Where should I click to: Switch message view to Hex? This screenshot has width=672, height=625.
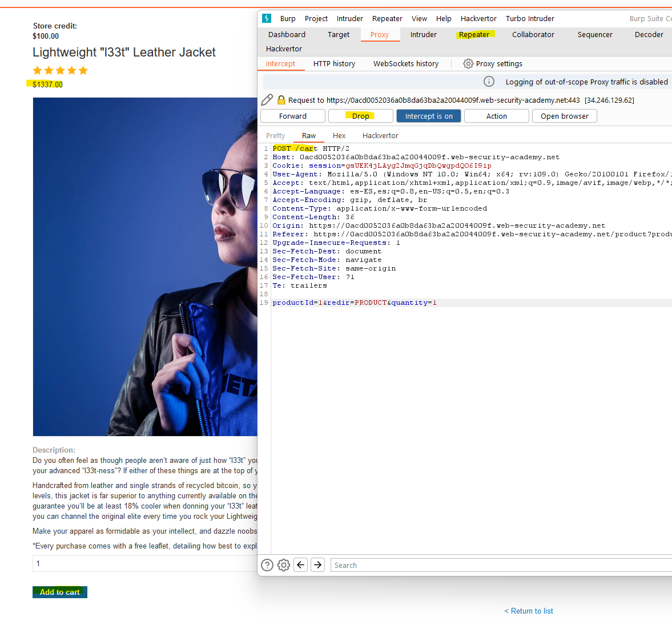pos(339,136)
